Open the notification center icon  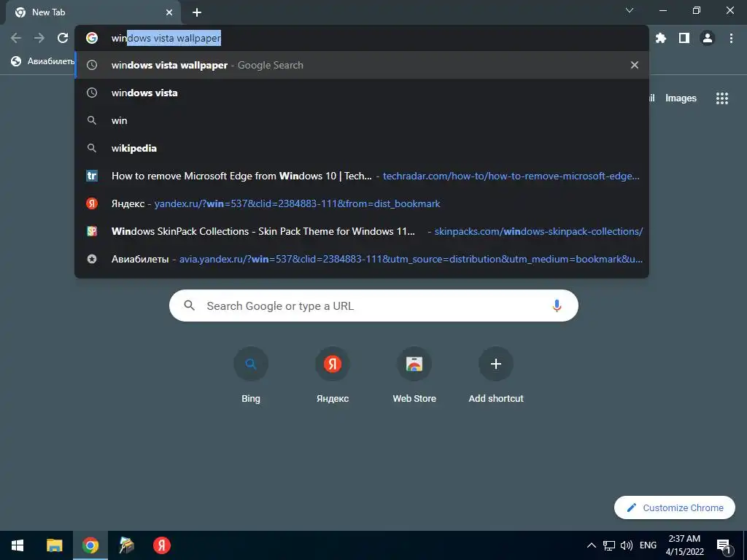click(x=724, y=545)
